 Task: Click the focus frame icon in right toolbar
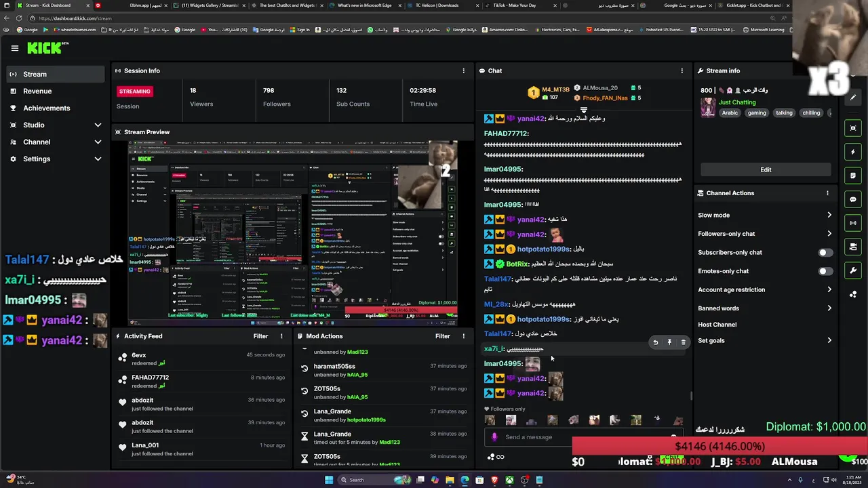[x=853, y=128]
